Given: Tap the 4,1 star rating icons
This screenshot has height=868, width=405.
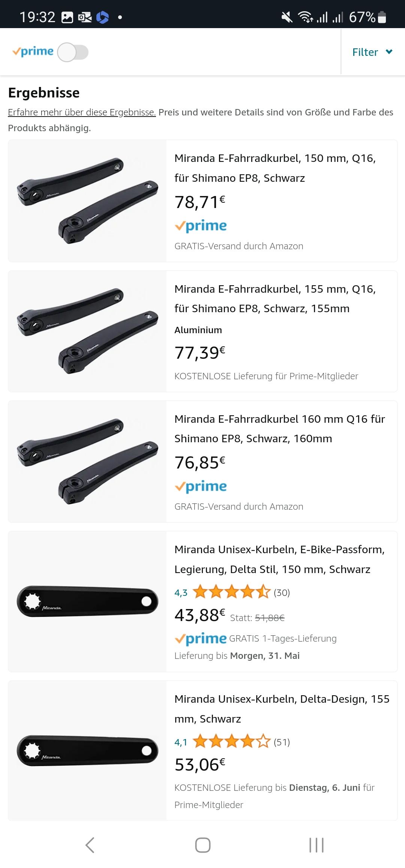Looking at the screenshot, I should 231,742.
